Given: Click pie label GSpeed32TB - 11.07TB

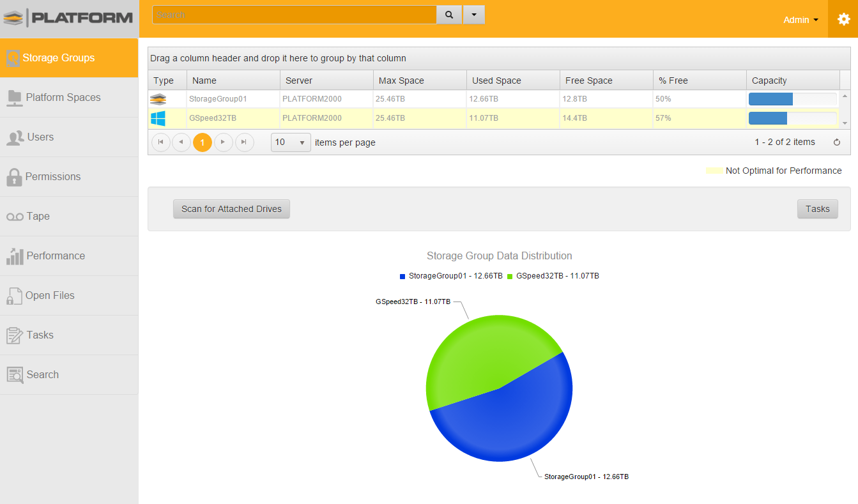Looking at the screenshot, I should pos(413,302).
